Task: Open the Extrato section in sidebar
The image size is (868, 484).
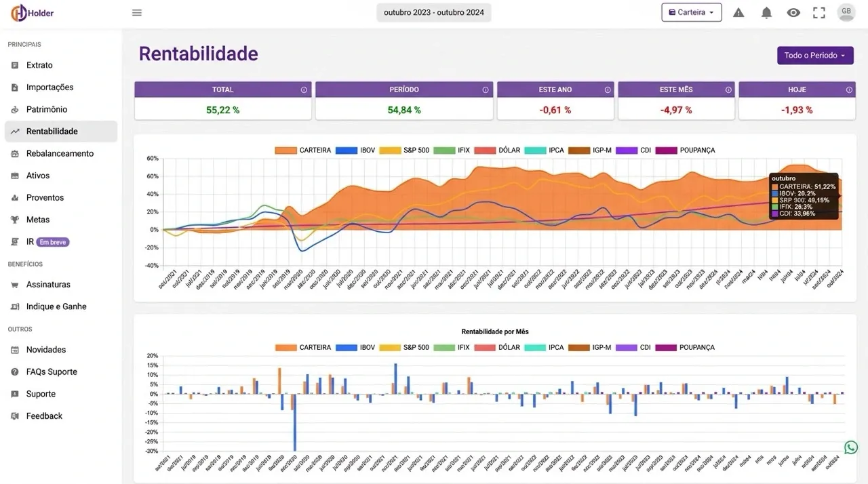Action: click(39, 64)
